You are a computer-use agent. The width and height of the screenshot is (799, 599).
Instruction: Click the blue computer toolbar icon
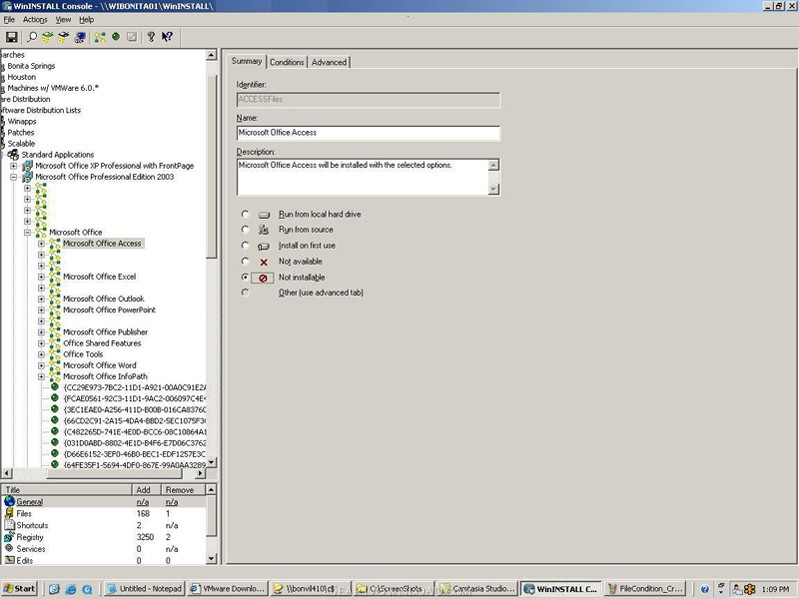[x=80, y=37]
